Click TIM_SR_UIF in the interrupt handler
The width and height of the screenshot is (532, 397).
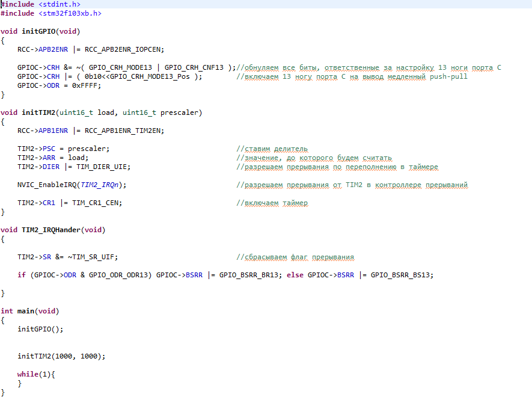click(93, 257)
